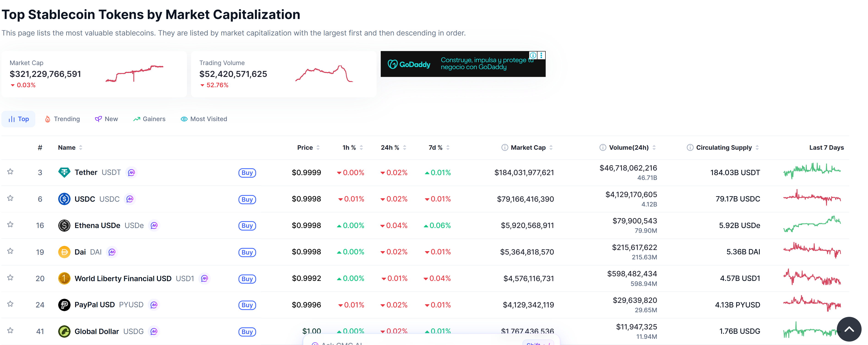Star the Ethena USDe row
Viewport: 868px width, 345px height.
(11, 225)
